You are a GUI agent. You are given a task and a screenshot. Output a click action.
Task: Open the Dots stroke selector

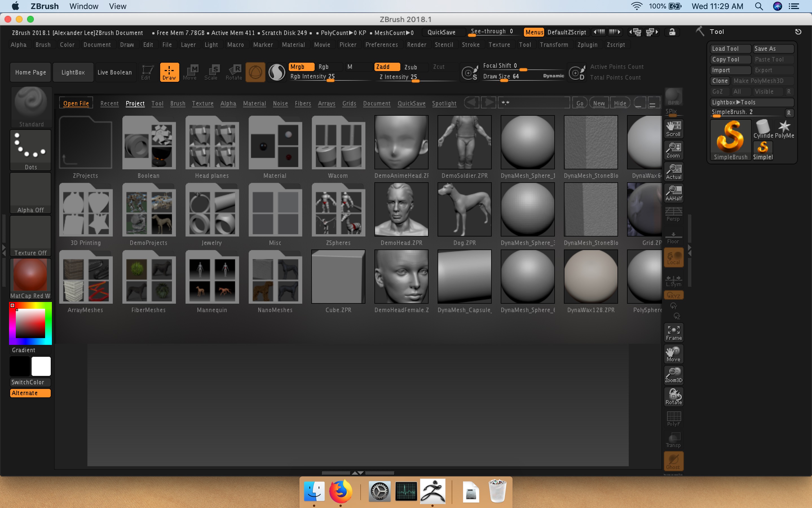30,150
